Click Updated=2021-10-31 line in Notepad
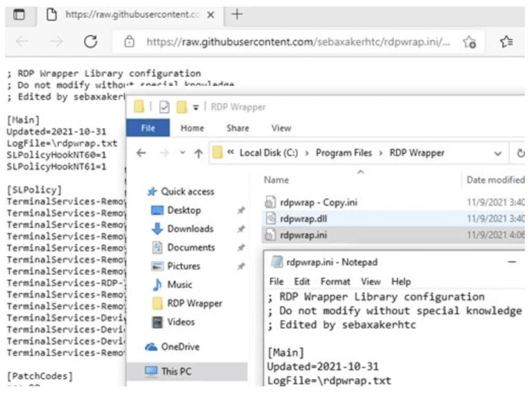 pos(323,367)
